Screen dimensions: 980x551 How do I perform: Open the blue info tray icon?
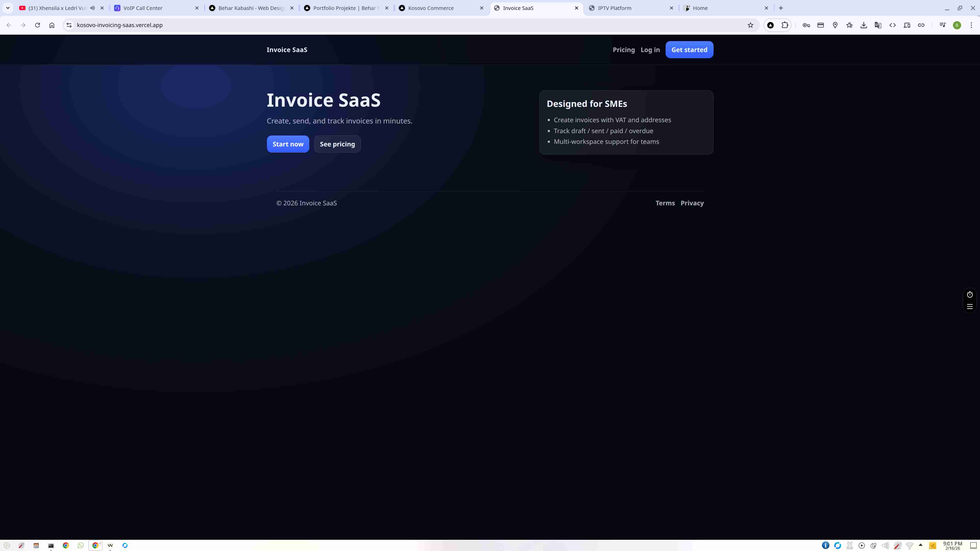coord(826,545)
